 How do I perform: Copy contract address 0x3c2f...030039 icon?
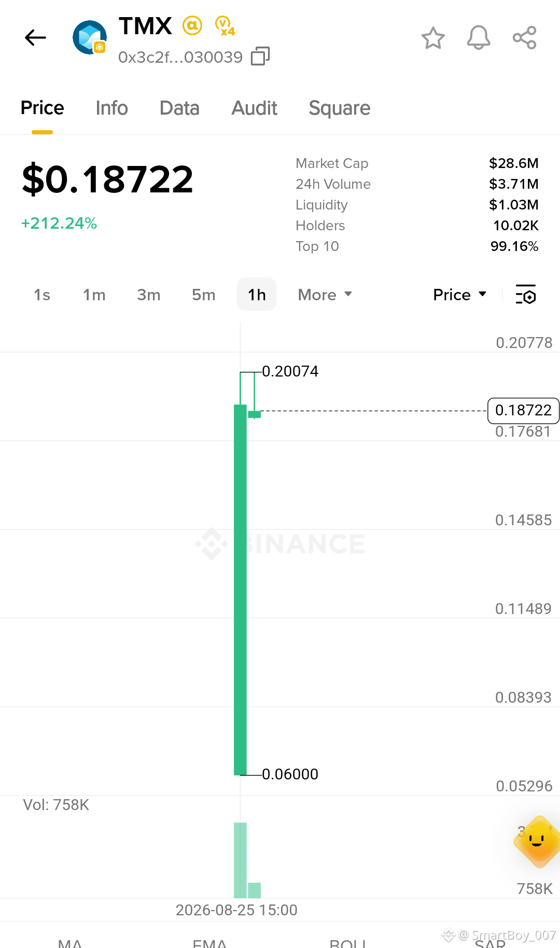[260, 56]
